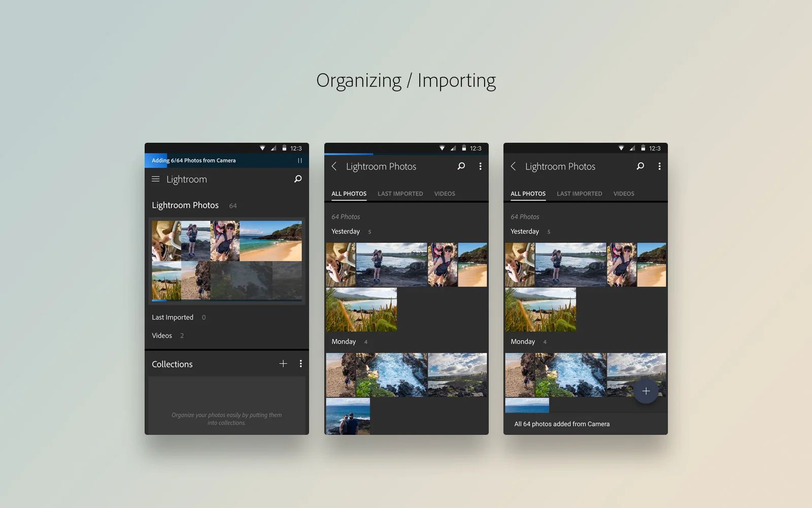Select the ALL PHOTOS tab in the right screen
The image size is (812, 508).
pos(528,194)
